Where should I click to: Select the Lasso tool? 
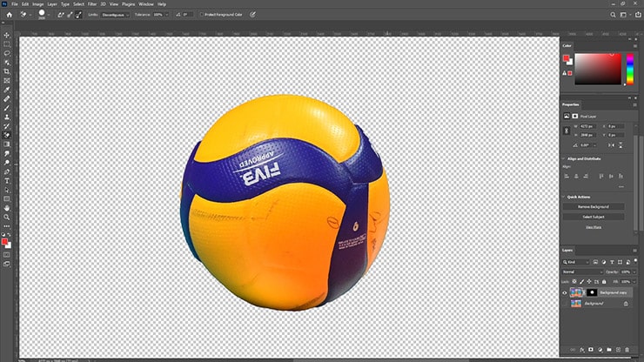tap(7, 53)
